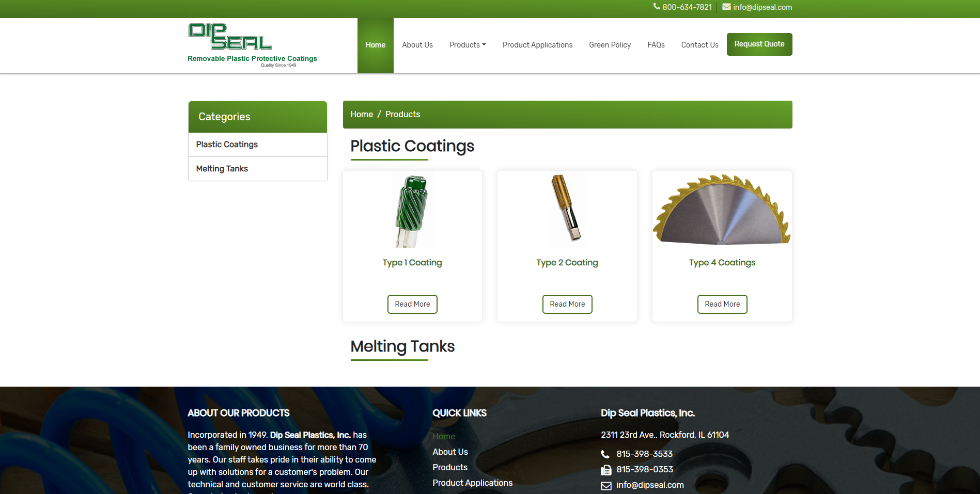This screenshot has width=980, height=494.
Task: Navigate to Home via the breadcrumb
Action: (x=361, y=114)
